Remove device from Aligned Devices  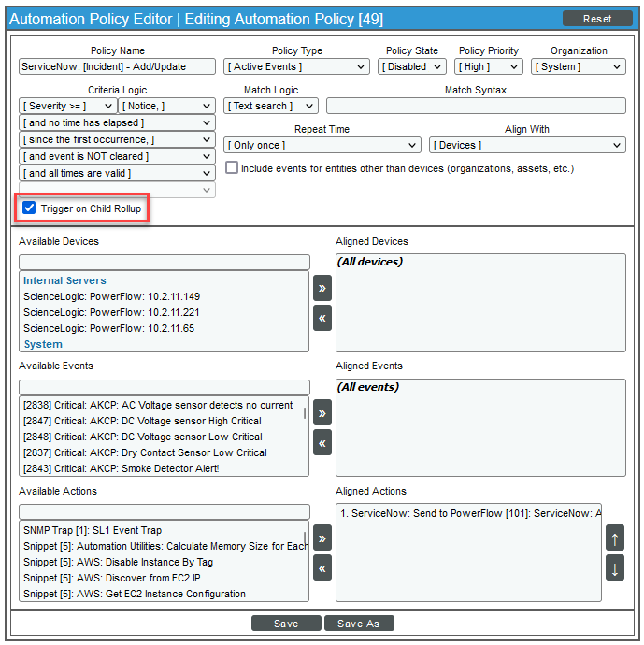tap(322, 318)
